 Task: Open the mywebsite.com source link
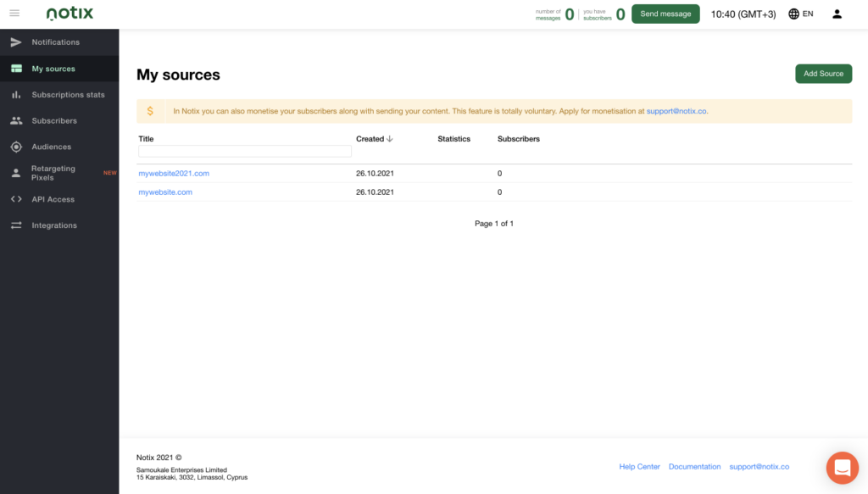click(x=165, y=192)
